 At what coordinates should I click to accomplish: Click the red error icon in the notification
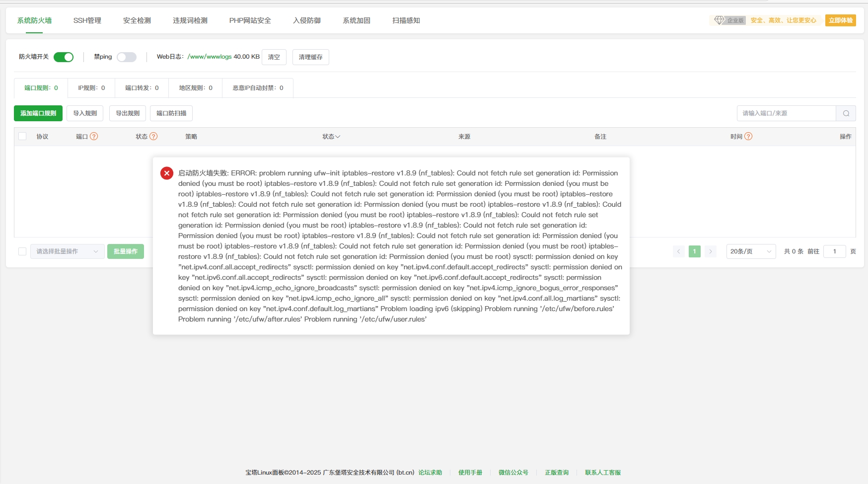click(167, 173)
